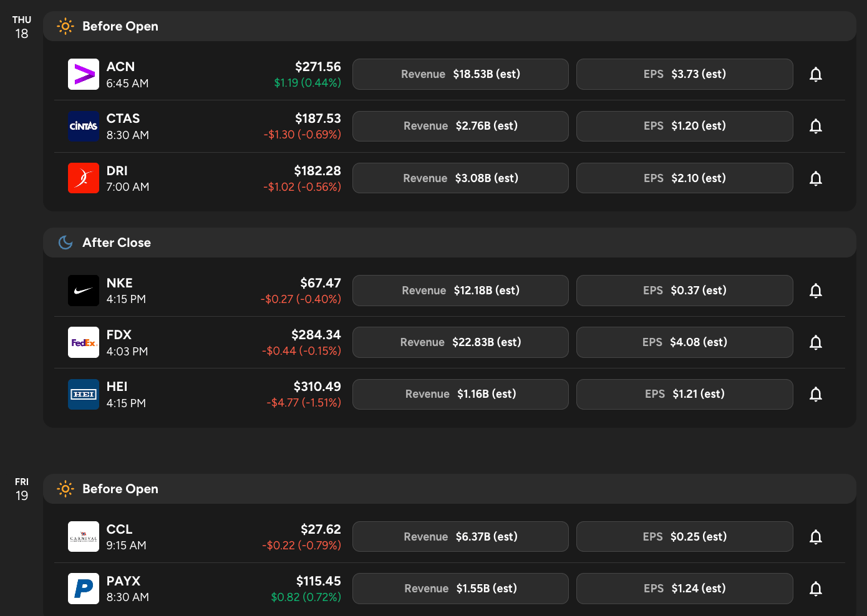Click the moon icon for After Close
This screenshot has width=867, height=616.
coord(65,243)
